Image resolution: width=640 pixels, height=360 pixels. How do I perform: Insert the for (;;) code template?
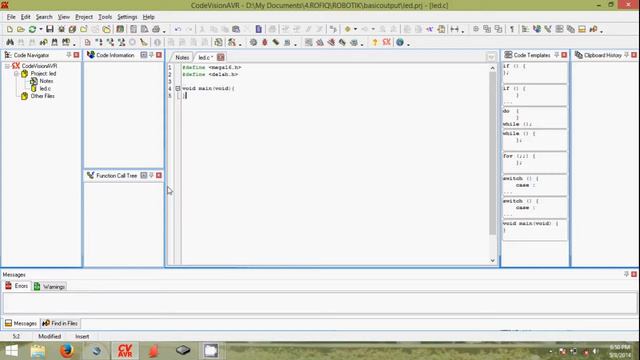535,162
